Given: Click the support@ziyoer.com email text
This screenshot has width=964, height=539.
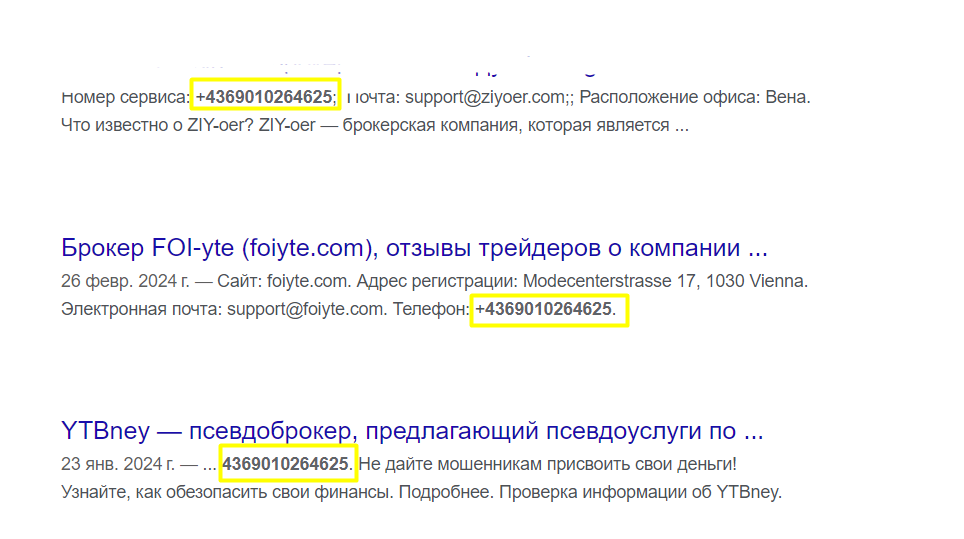Looking at the screenshot, I should click(484, 97).
